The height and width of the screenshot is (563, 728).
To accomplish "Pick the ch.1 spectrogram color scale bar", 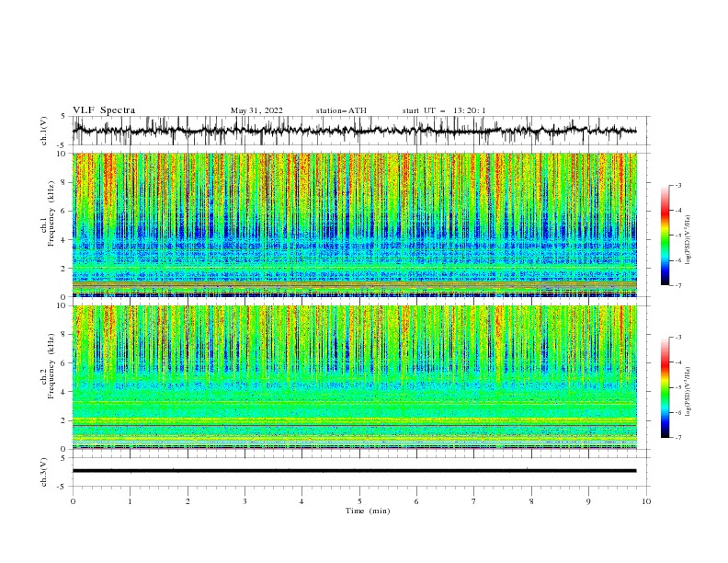I will (665, 236).
